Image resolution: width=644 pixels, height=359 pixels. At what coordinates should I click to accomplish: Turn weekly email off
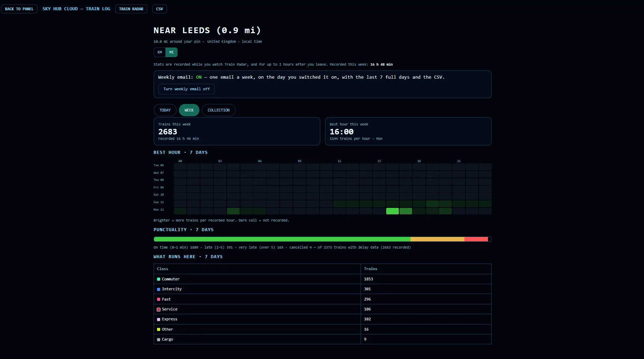point(186,89)
